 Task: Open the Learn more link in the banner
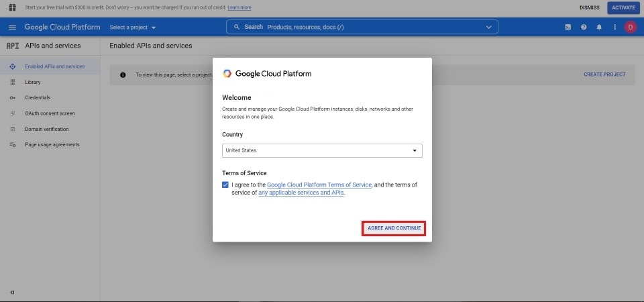pyautogui.click(x=239, y=7)
